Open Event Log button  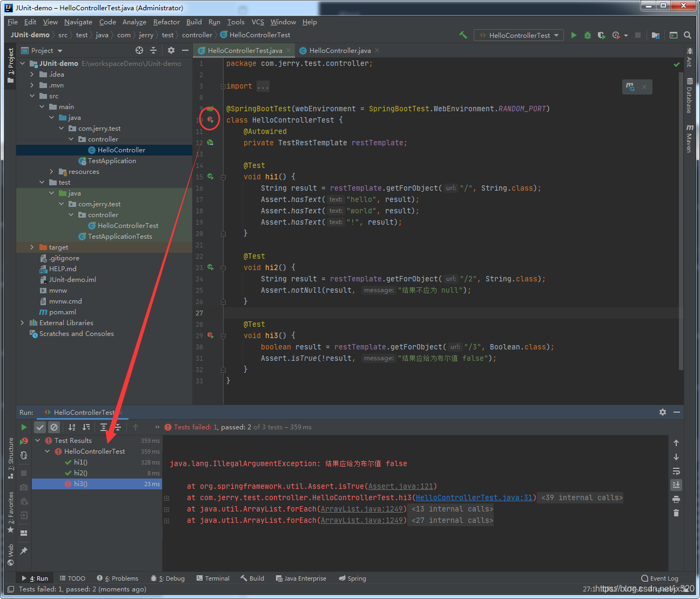(x=659, y=578)
